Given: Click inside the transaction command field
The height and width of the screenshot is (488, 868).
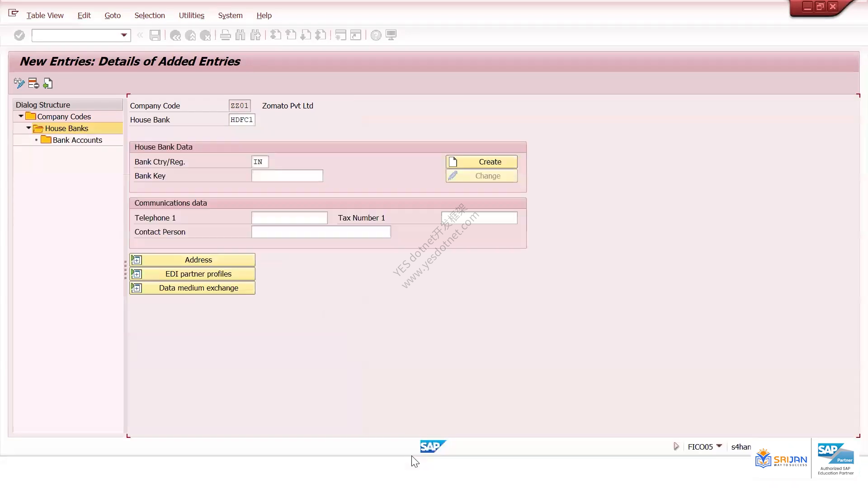Looking at the screenshot, I should (76, 35).
